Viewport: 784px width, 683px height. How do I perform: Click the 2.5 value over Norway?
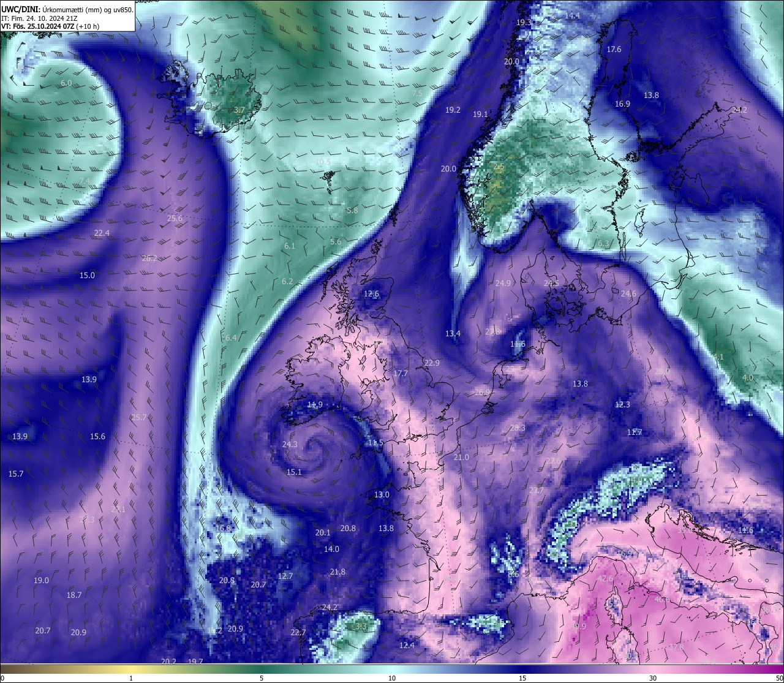[499, 166]
